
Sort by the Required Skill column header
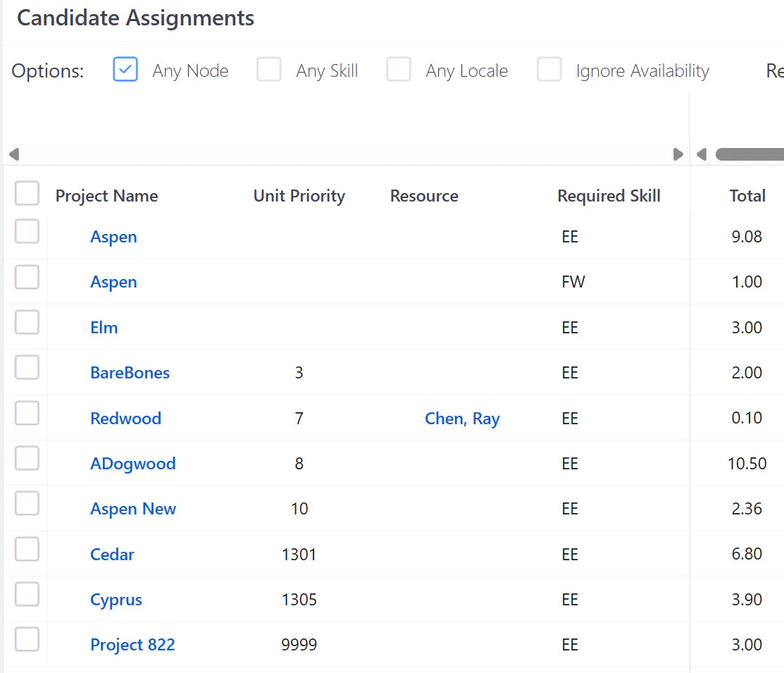[x=609, y=196]
